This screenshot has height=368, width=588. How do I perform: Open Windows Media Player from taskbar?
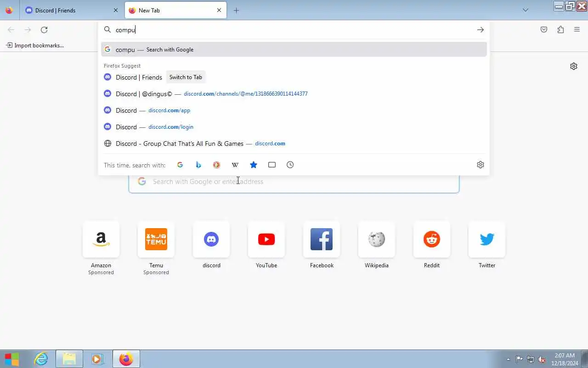point(97,359)
